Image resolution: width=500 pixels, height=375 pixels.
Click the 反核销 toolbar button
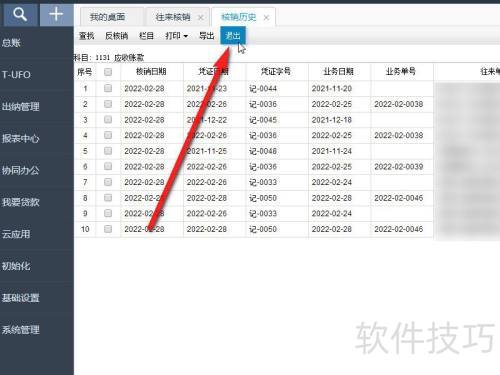(x=116, y=36)
